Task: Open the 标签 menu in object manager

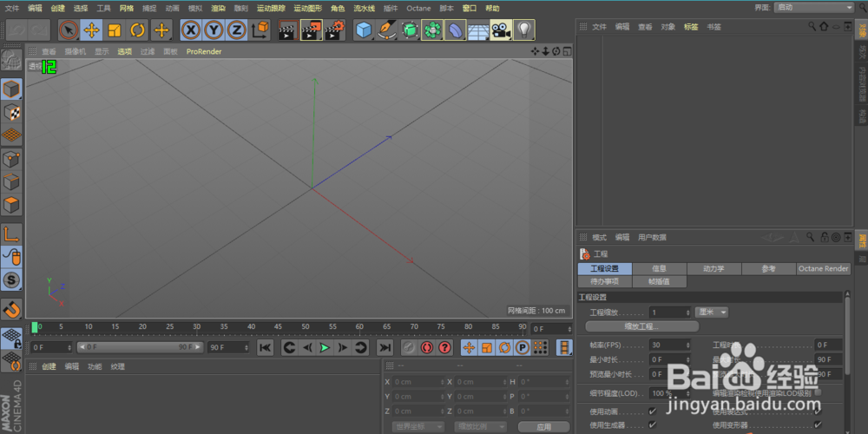Action: coord(691,27)
